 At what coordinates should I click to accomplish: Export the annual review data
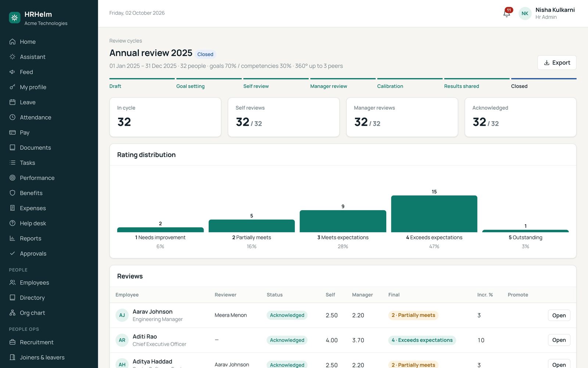coord(557,63)
